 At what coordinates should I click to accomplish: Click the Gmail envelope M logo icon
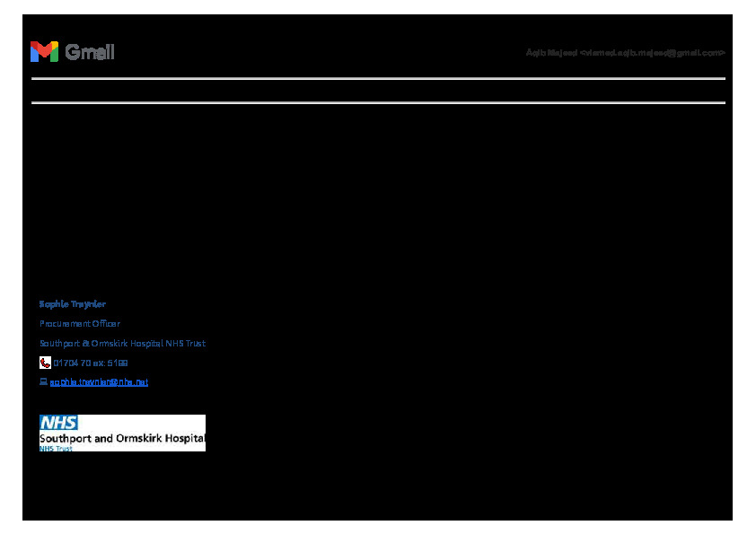point(44,52)
